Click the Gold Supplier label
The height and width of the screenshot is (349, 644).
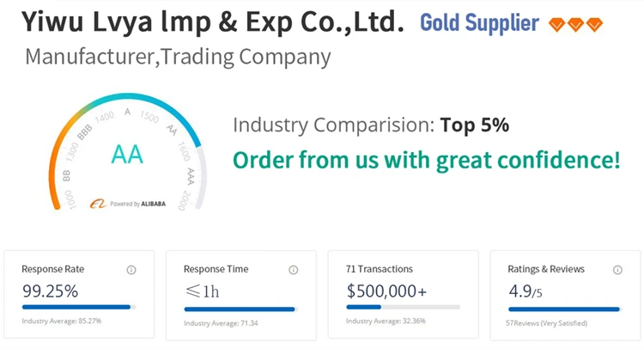coord(479,23)
